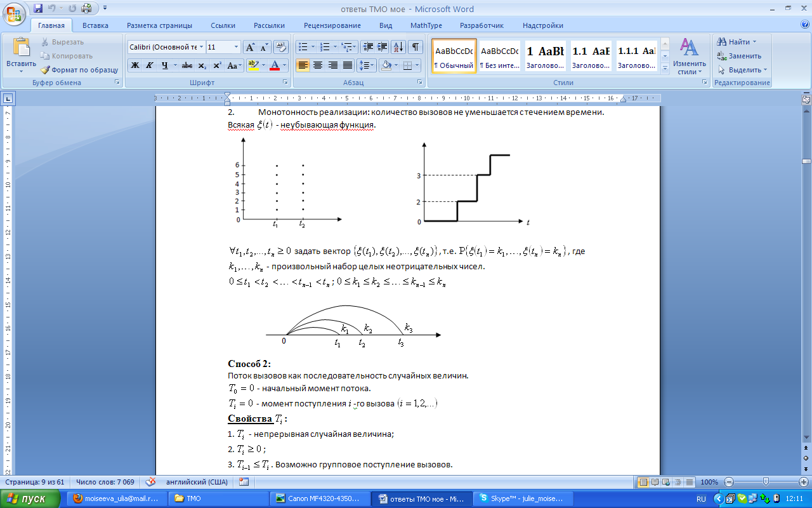The height and width of the screenshot is (508, 812).
Task: Open the MathType ribbon tab
Action: click(x=426, y=25)
